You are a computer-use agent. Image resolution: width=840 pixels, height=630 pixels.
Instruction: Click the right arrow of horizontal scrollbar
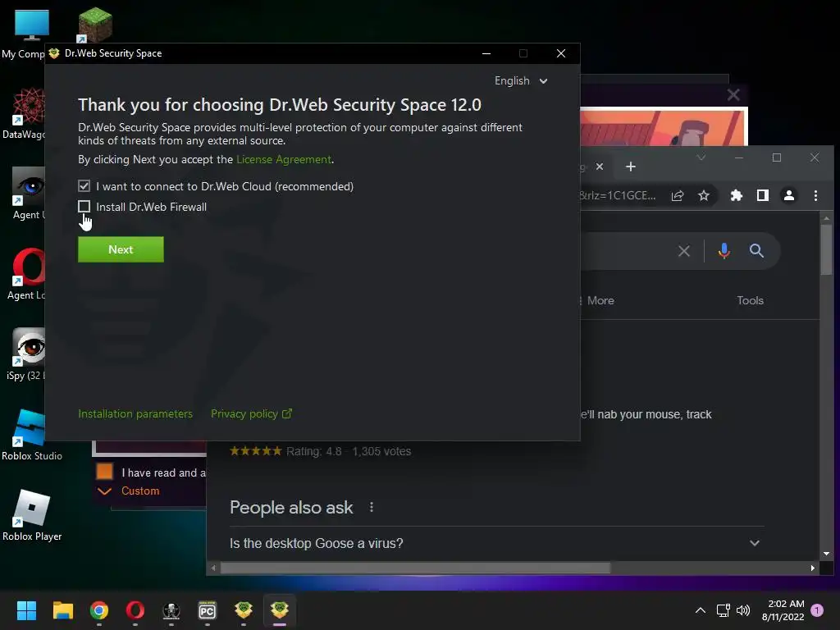(x=813, y=568)
